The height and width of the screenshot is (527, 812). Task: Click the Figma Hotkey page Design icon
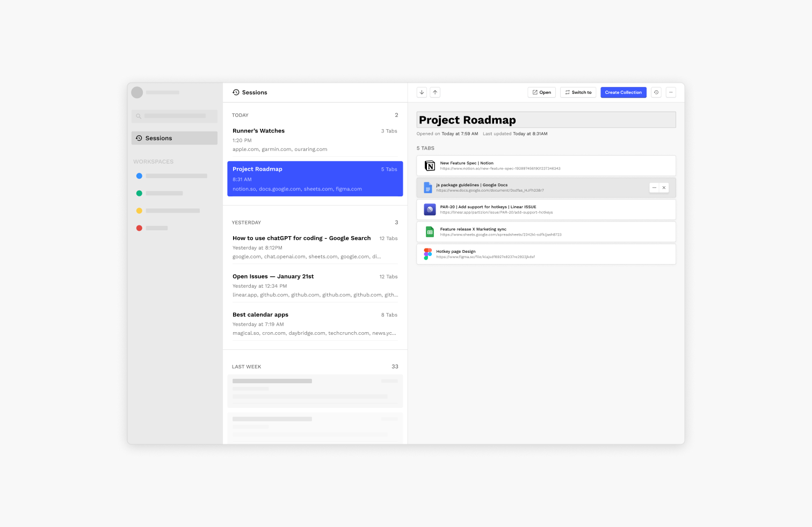[428, 254]
